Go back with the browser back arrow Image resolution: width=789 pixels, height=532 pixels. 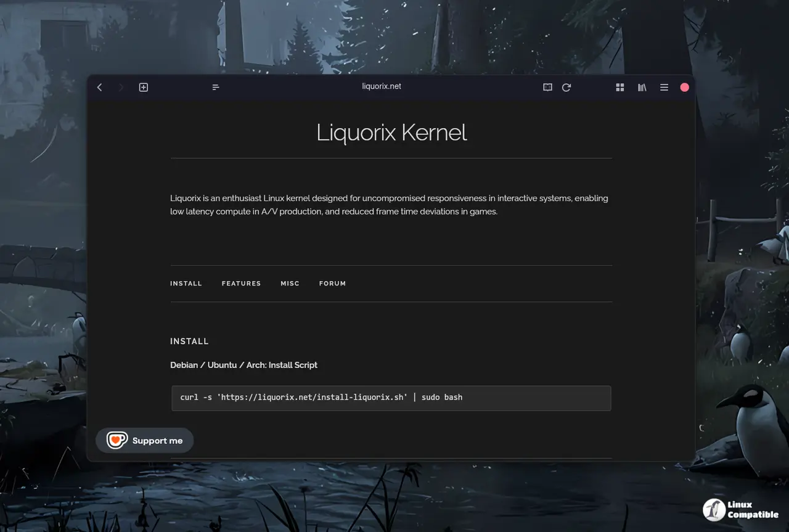pos(100,88)
